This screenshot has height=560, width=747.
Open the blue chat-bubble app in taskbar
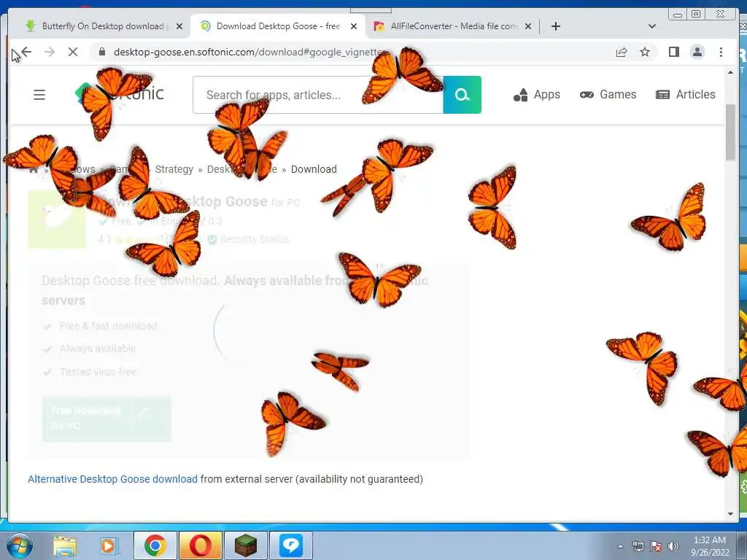(290, 545)
